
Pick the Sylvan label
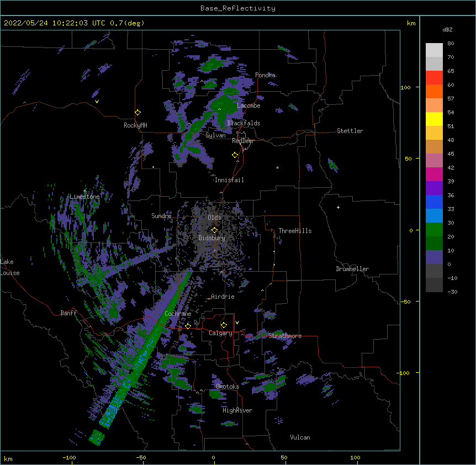215,135
